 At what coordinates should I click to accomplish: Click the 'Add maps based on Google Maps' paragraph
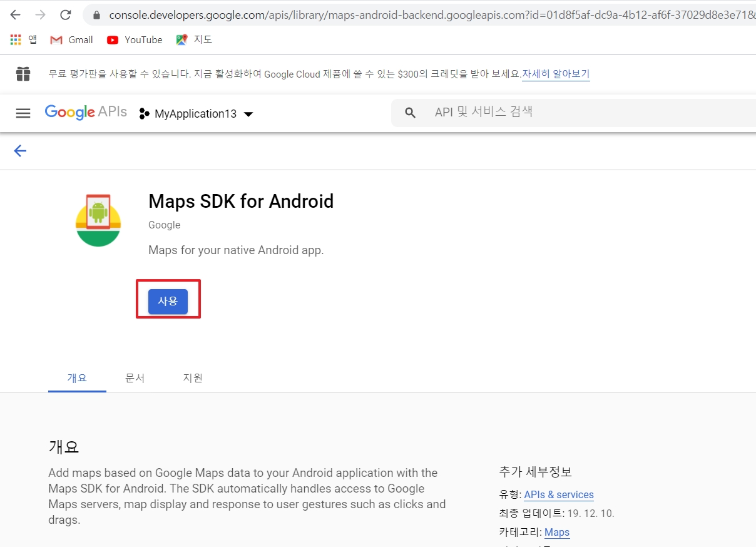[x=247, y=496]
